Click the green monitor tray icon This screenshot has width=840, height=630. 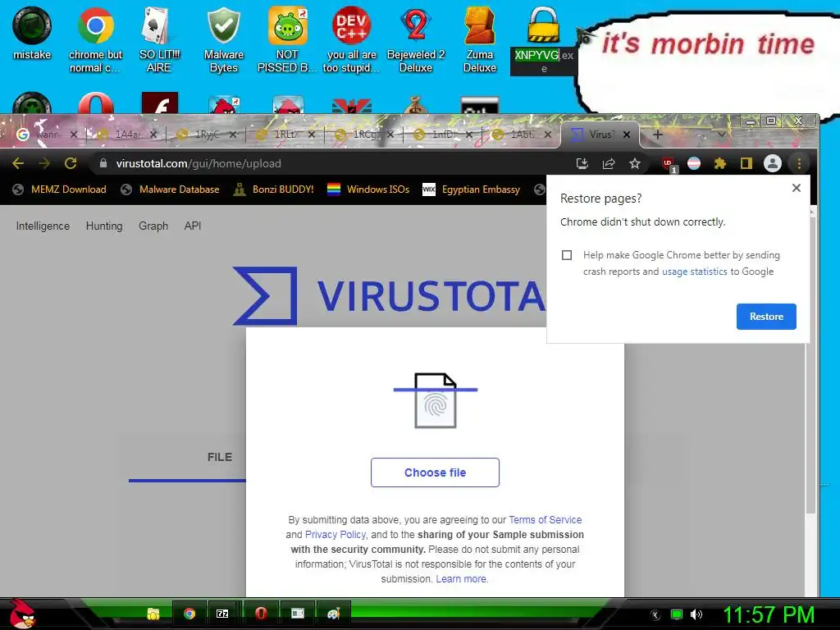677,614
